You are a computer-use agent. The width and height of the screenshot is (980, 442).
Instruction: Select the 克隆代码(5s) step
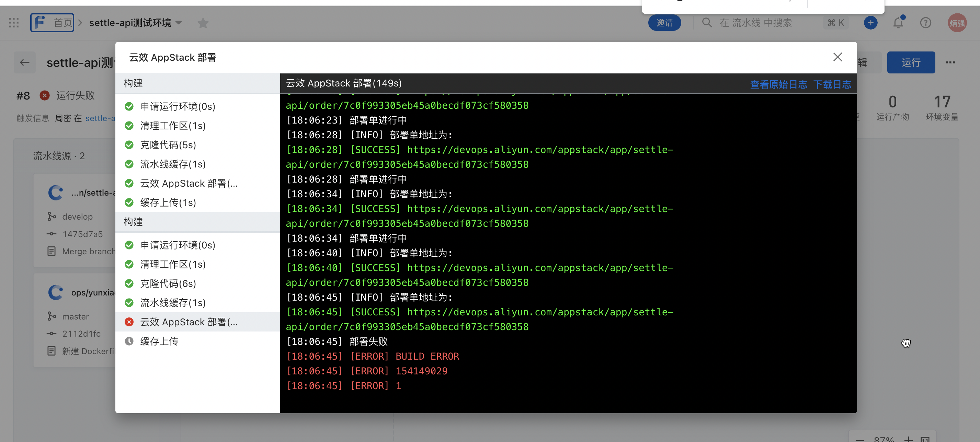pyautogui.click(x=168, y=145)
